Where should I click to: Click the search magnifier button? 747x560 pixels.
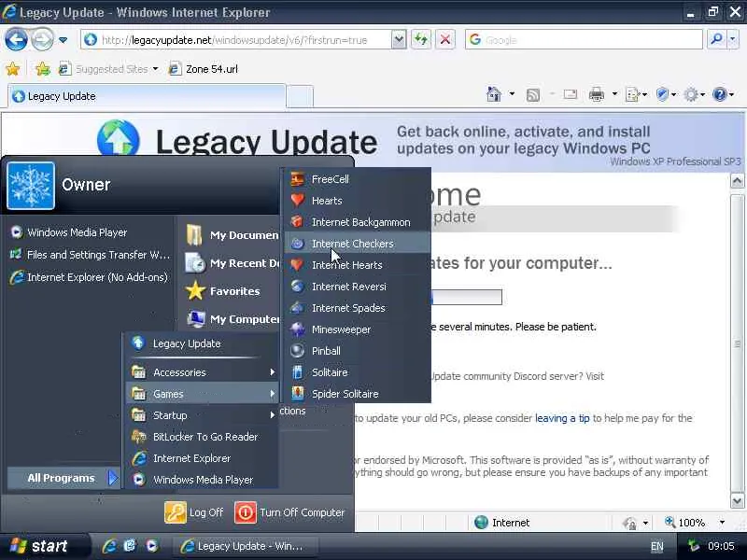[x=716, y=40]
